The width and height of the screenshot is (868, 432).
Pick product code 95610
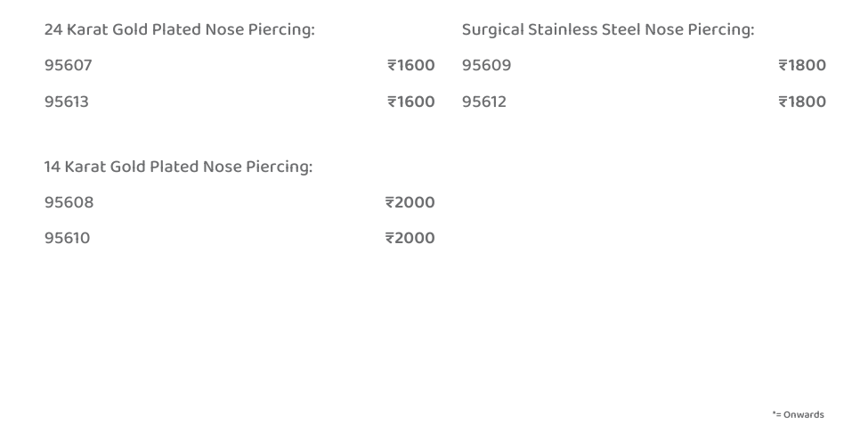[x=68, y=238]
